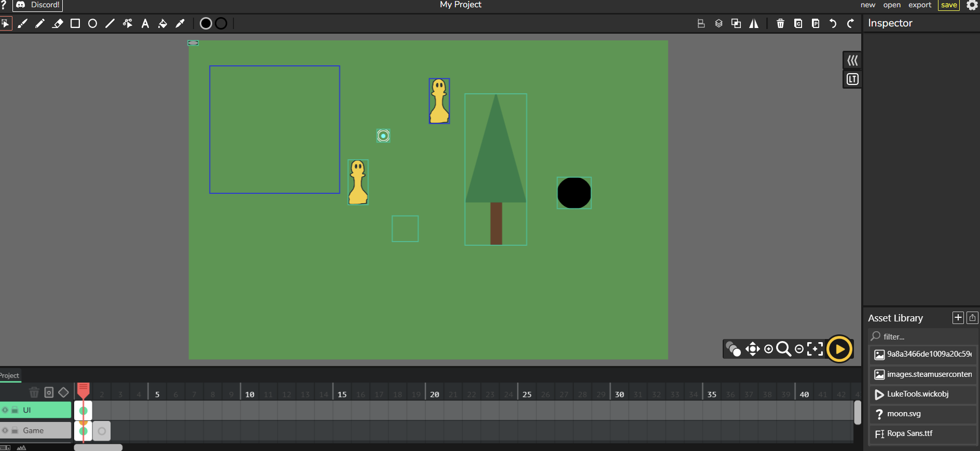Viewport: 980px width, 451px height.
Task: Pick the Fill Bucket tool
Action: (162, 23)
